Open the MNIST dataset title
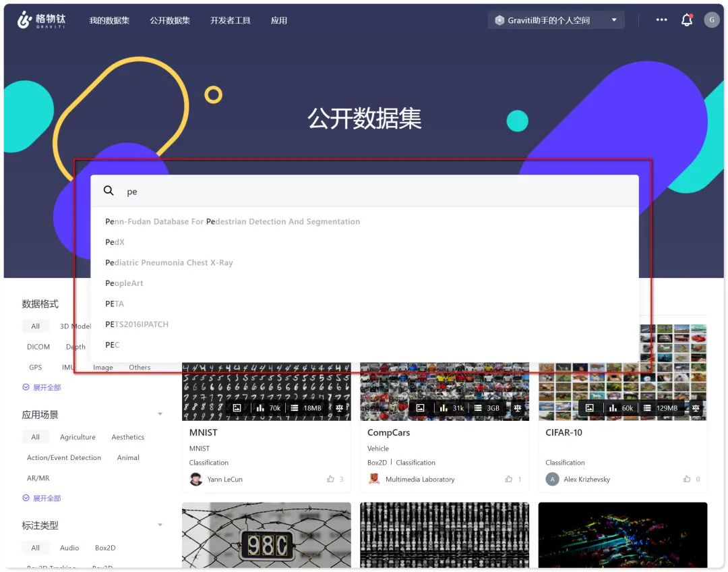 203,432
